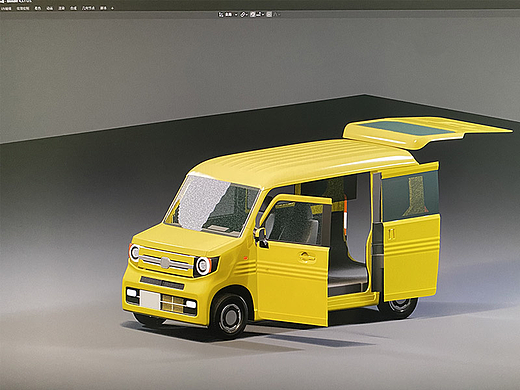Image resolution: width=520 pixels, height=390 pixels.
Task: Open the Shading workspace tab
Action: coord(38,8)
